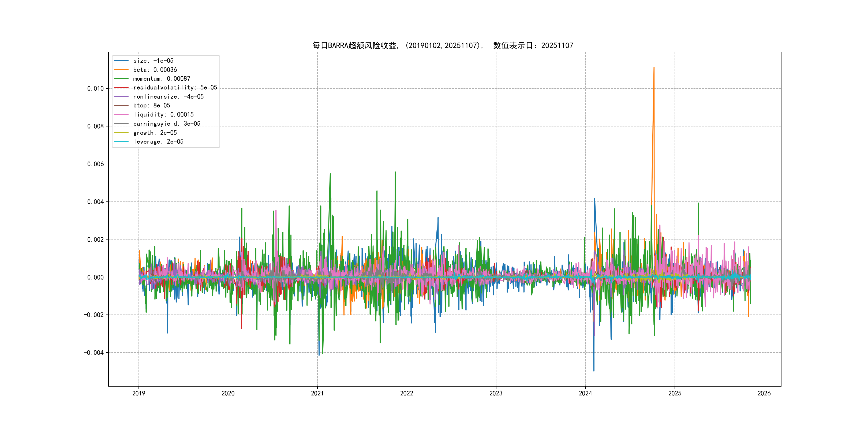This screenshot has width=868, height=434.
Task: Click the 0.010 y-axis tick label
Action: pos(95,89)
